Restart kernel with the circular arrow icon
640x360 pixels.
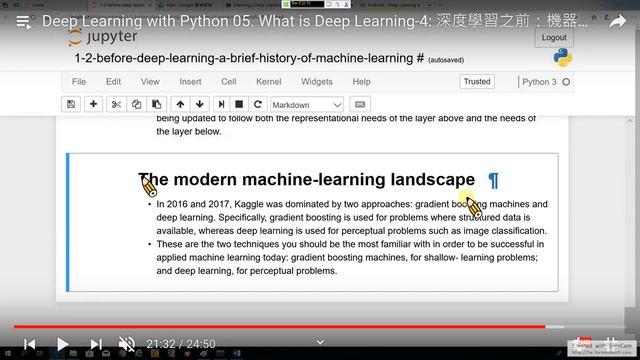click(258, 104)
